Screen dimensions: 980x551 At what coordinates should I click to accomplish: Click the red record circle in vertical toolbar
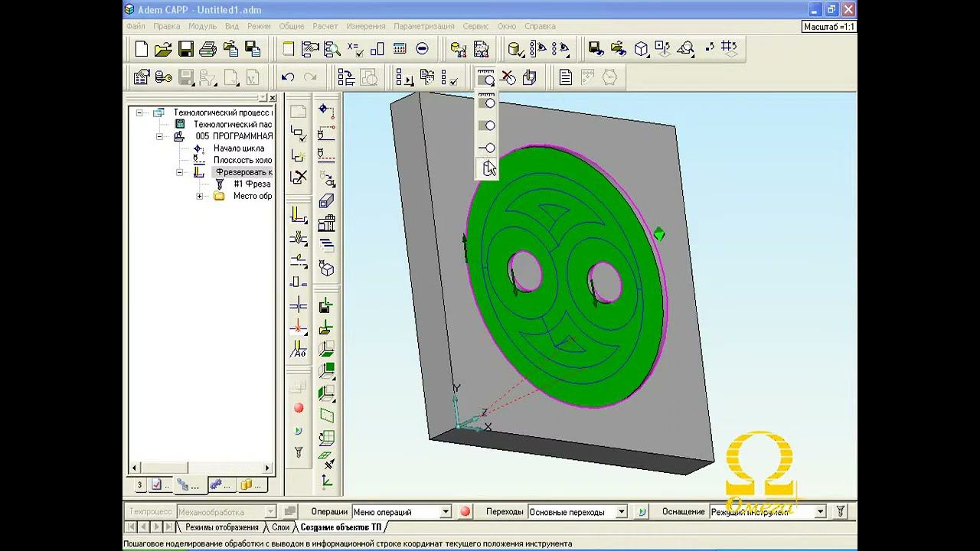click(x=299, y=409)
